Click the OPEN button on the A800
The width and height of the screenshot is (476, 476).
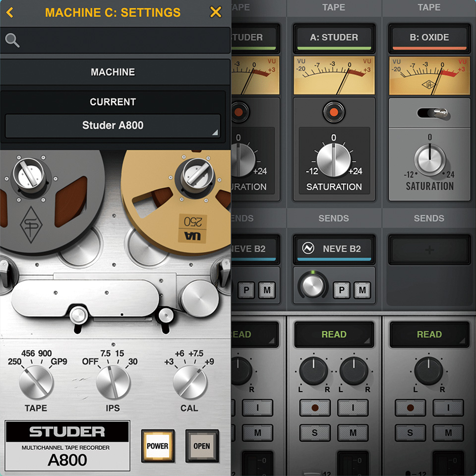pyautogui.click(x=202, y=446)
